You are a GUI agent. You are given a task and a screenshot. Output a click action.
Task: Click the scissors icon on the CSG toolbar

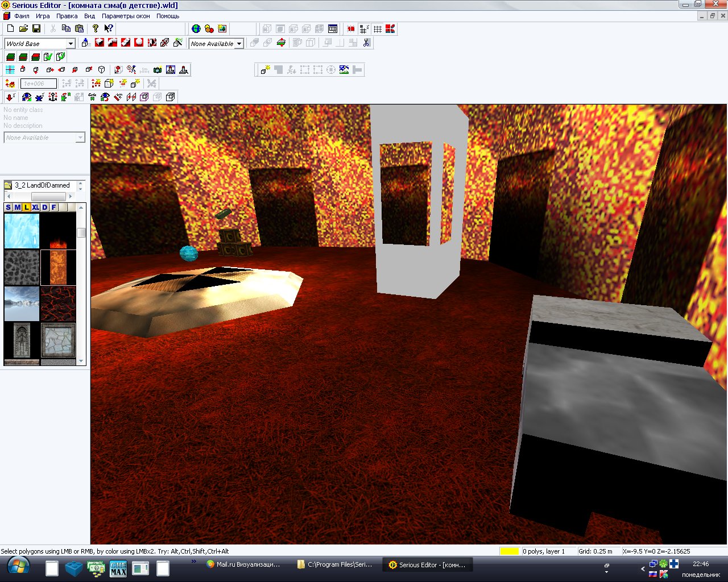tap(366, 43)
